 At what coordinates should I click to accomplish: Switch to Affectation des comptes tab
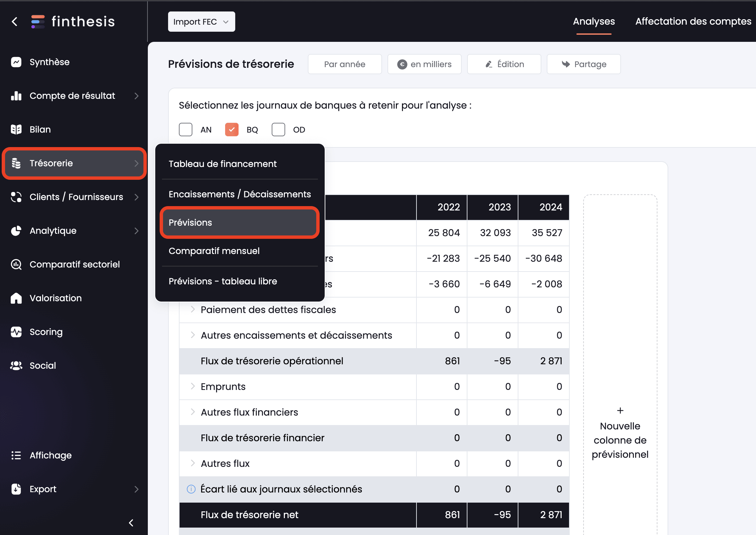[693, 22]
